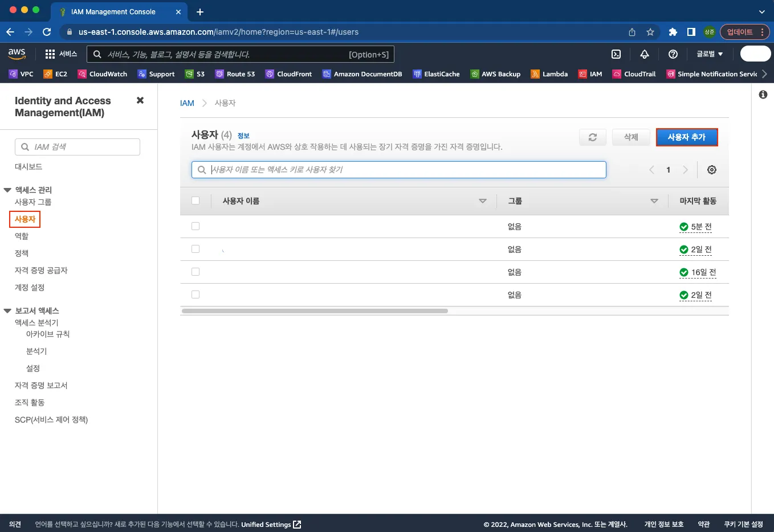Open 자격 증명 공급자 in the sidebar

[x=41, y=271]
